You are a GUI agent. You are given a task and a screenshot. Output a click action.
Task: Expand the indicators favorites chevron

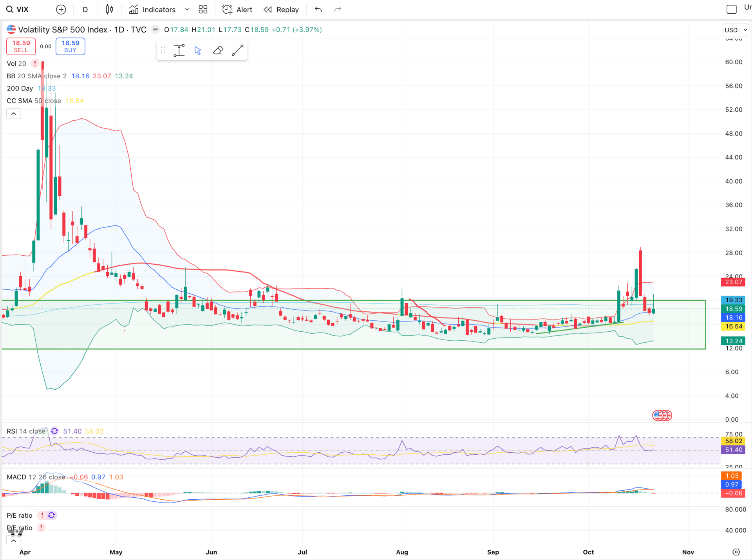tap(187, 9)
